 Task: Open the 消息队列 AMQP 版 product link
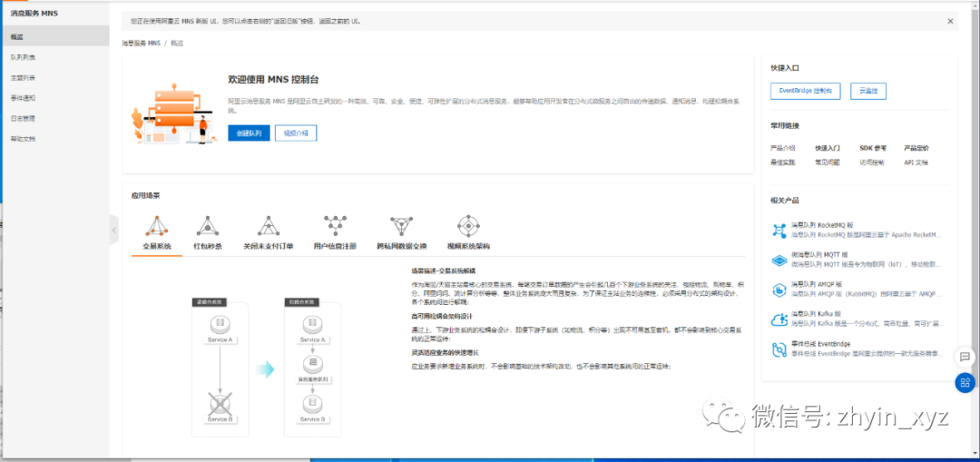[x=817, y=284]
